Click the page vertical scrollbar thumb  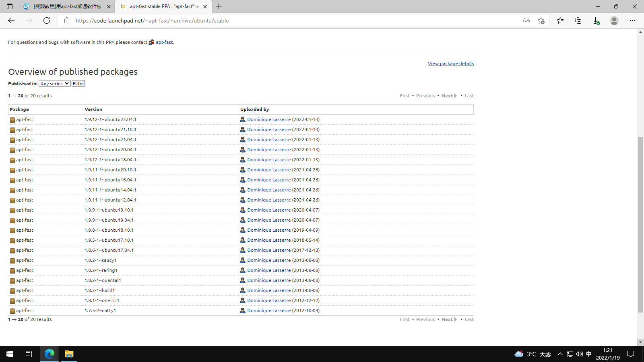640,224
